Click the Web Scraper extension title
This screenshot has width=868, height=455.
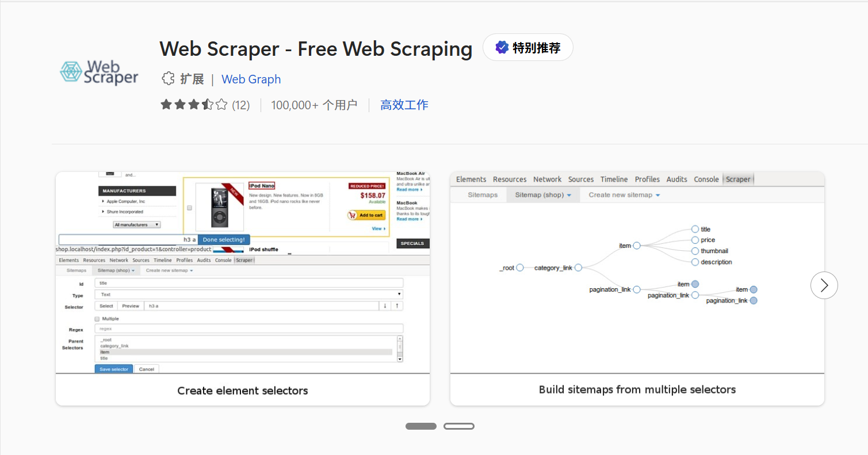(316, 49)
